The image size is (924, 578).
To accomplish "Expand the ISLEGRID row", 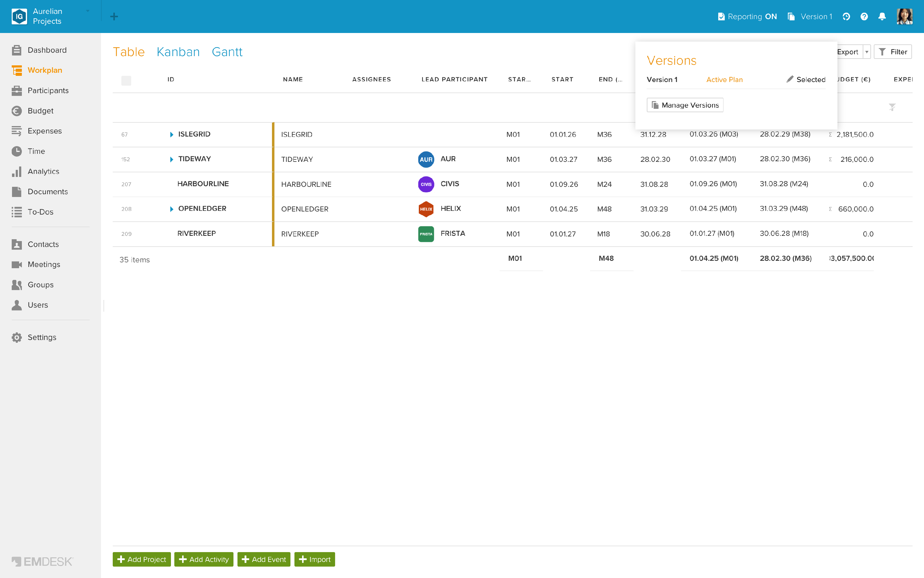I will [x=172, y=135].
